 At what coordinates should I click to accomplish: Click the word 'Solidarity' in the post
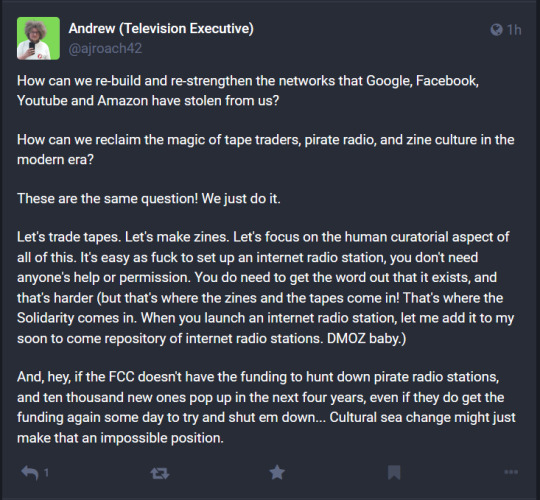[45, 318]
